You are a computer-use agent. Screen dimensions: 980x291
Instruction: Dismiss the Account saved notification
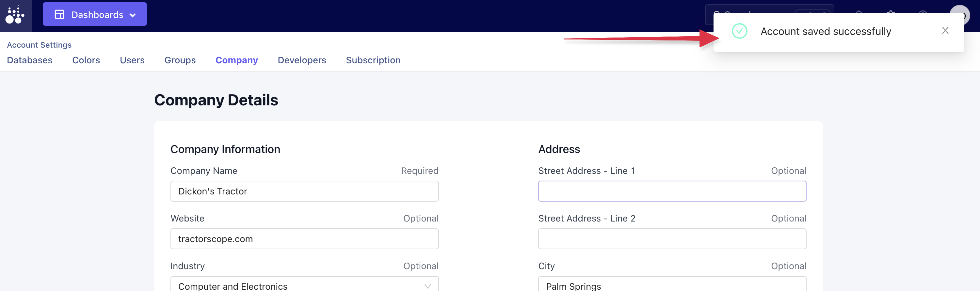(945, 30)
